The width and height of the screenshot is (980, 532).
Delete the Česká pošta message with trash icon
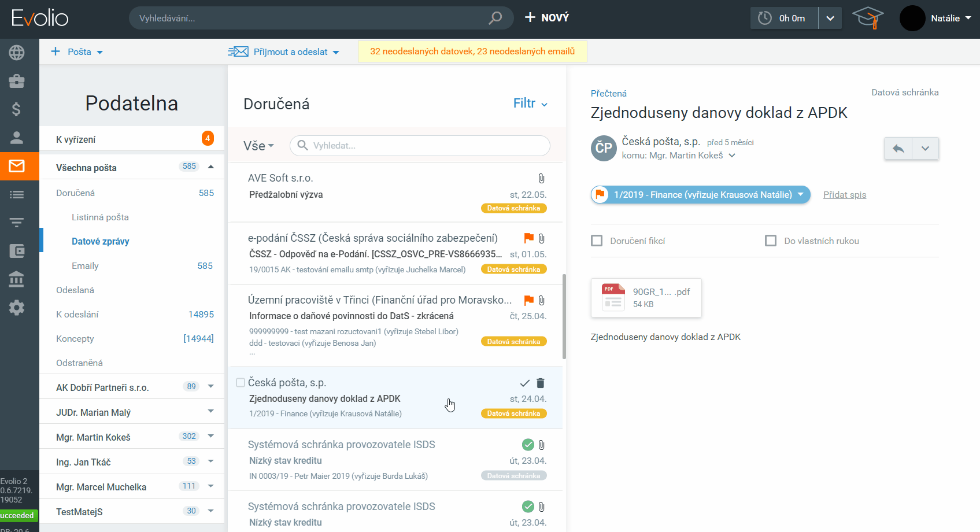click(x=541, y=383)
